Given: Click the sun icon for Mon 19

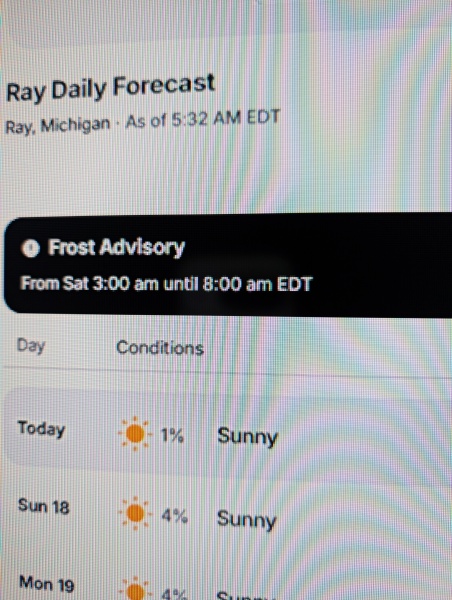Looking at the screenshot, I should pyautogui.click(x=135, y=589).
